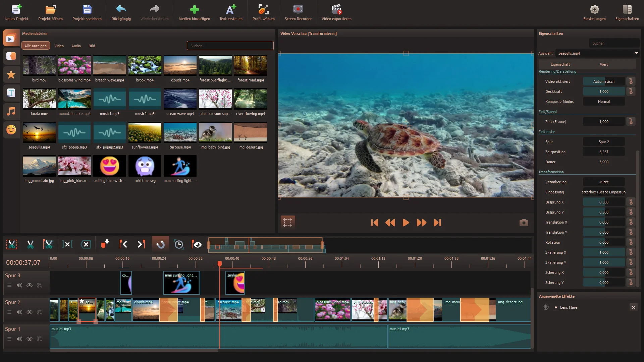
Task: Open the text titles sidebar panel
Action: [x=11, y=93]
